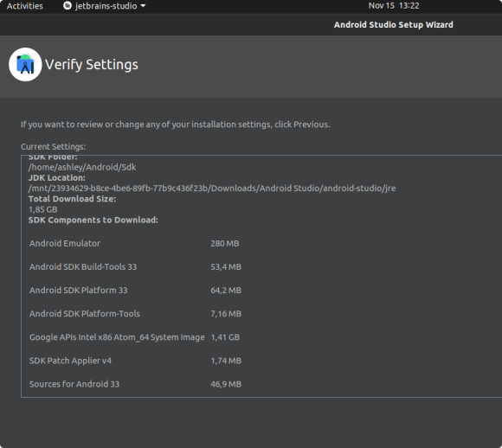
Task: Select the JDK path ending in android-studio/jre
Action: coord(212,189)
